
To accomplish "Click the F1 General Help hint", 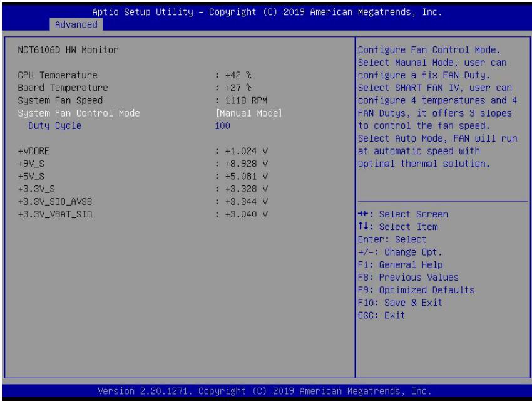I will [401, 265].
